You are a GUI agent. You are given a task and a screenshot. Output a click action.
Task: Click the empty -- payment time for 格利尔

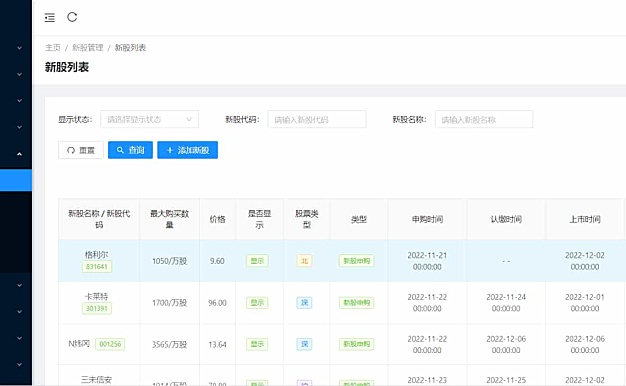(506, 261)
